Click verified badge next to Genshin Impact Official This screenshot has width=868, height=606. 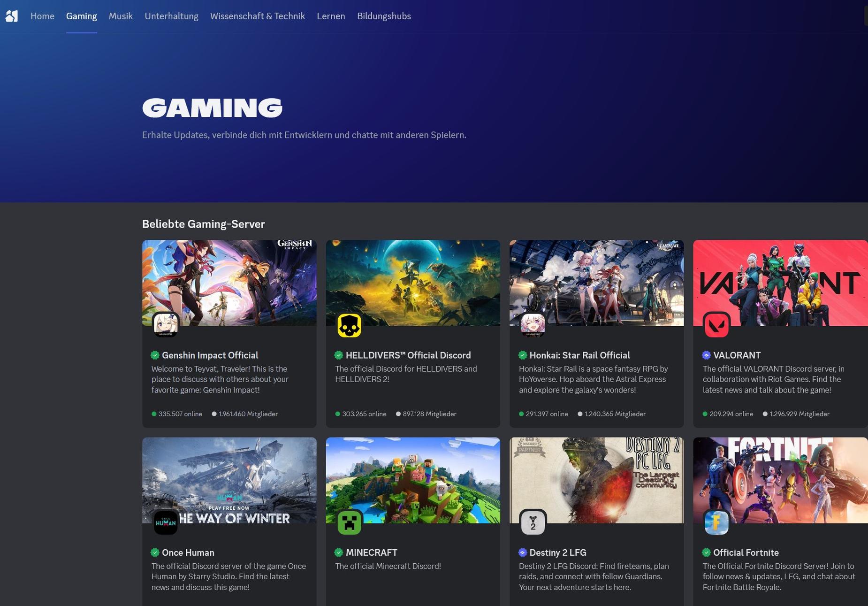155,355
